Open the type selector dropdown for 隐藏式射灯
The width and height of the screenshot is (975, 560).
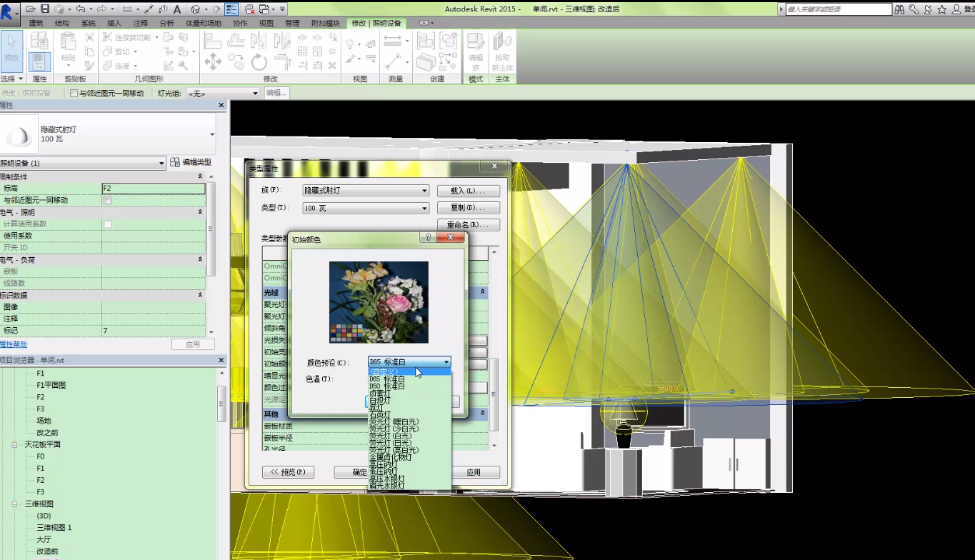click(x=212, y=134)
